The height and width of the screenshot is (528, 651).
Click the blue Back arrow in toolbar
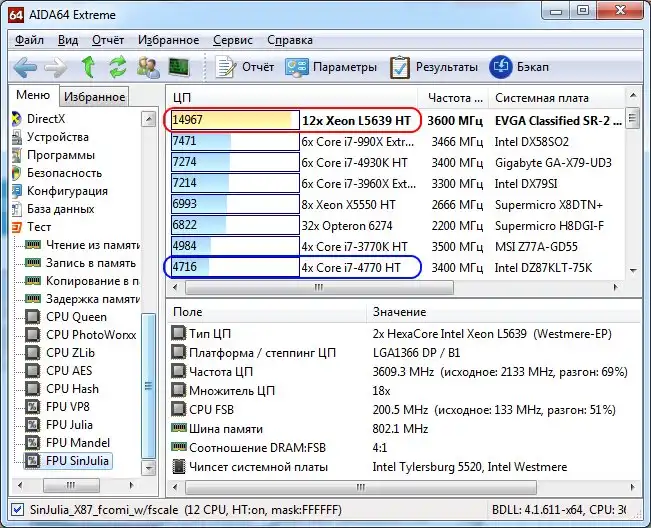click(x=26, y=67)
